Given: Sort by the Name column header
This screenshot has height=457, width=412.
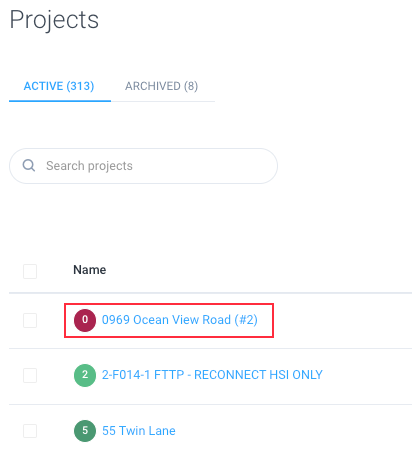Looking at the screenshot, I should [x=90, y=270].
